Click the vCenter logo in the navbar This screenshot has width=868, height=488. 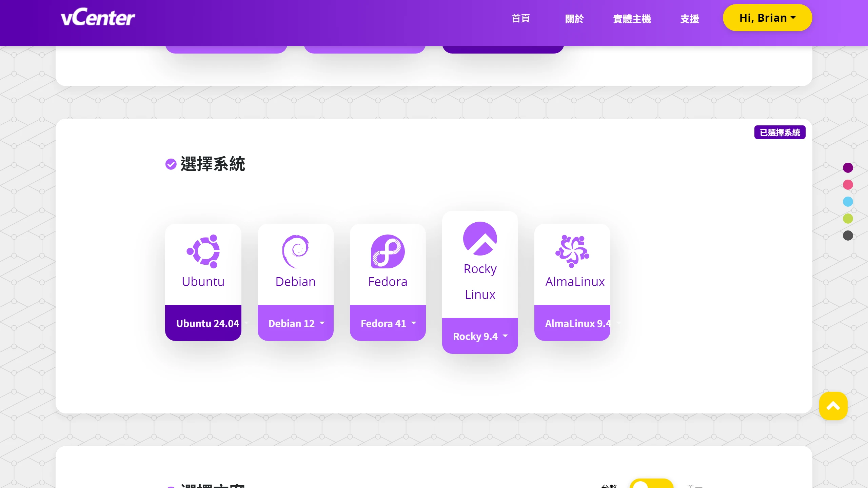(98, 17)
